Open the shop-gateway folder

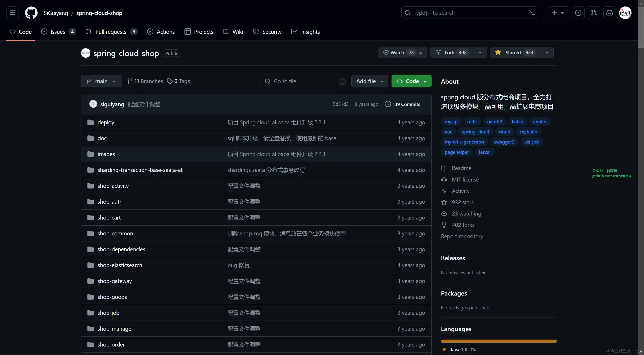tap(114, 281)
